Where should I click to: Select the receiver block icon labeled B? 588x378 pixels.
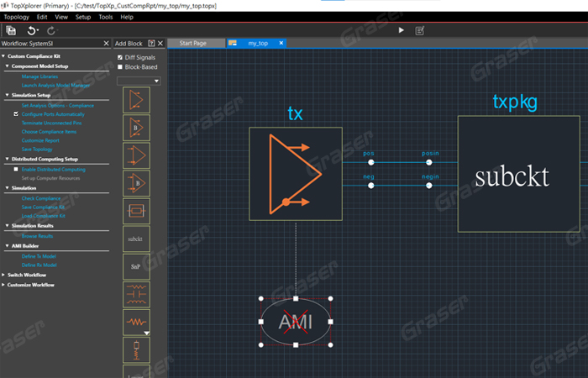click(136, 183)
